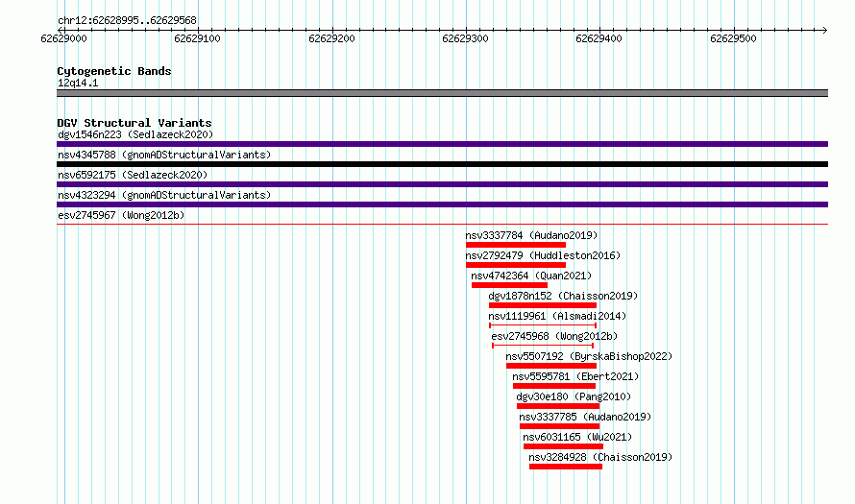This screenshot has width=855, height=504.
Task: Click ruler position label 62629500
Action: [733, 38]
